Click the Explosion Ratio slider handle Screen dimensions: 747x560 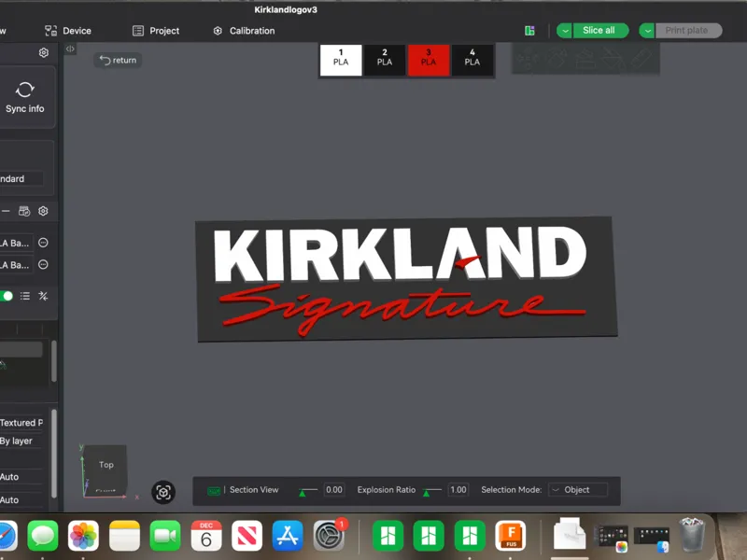click(x=427, y=494)
